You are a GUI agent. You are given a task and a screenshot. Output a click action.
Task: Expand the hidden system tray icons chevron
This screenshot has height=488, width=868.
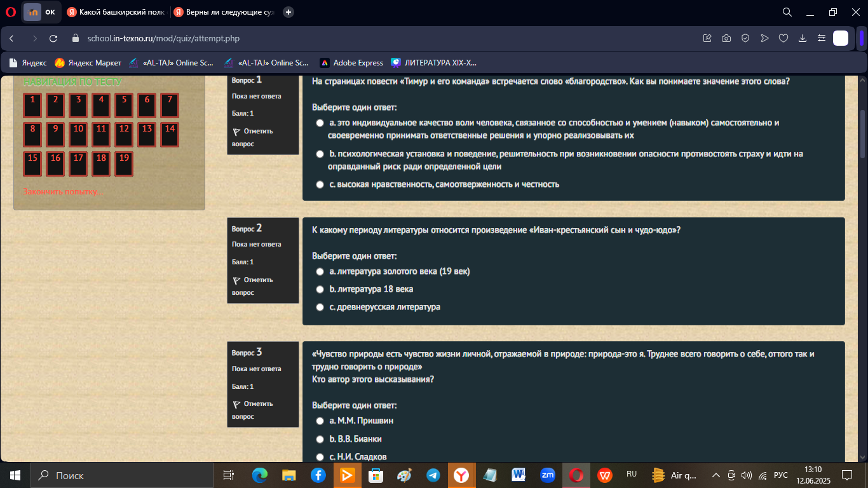tap(715, 475)
